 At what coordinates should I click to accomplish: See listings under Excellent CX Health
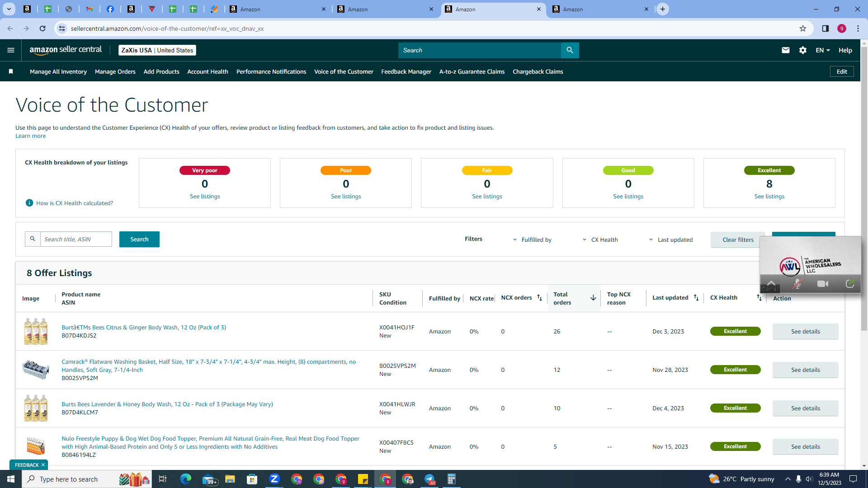pyautogui.click(x=769, y=196)
